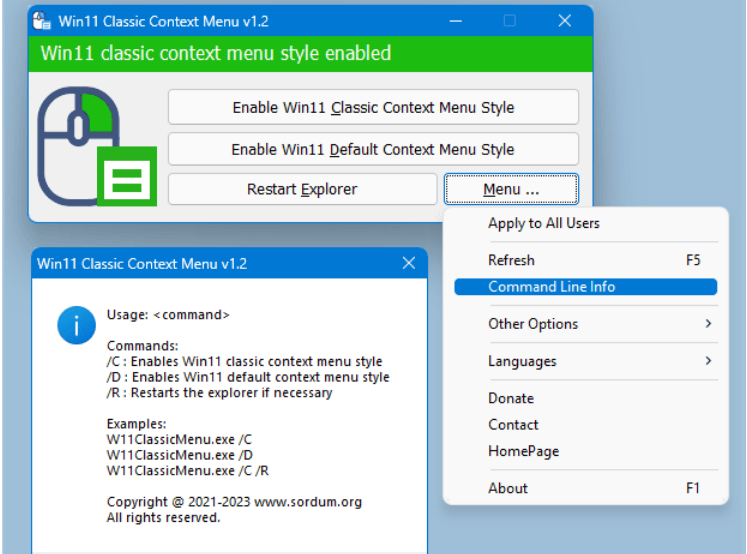Open HomePage from the menu
Image resolution: width=747 pixels, height=554 pixels.
[523, 451]
